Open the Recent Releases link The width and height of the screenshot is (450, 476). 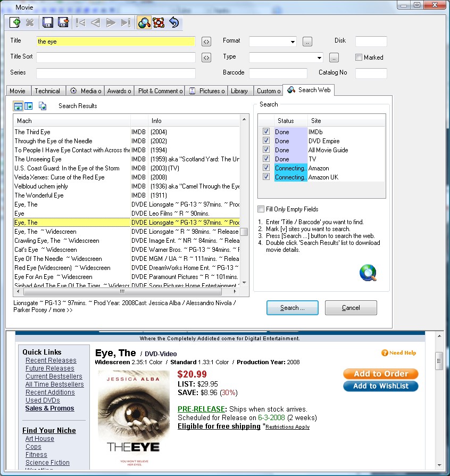point(51,360)
